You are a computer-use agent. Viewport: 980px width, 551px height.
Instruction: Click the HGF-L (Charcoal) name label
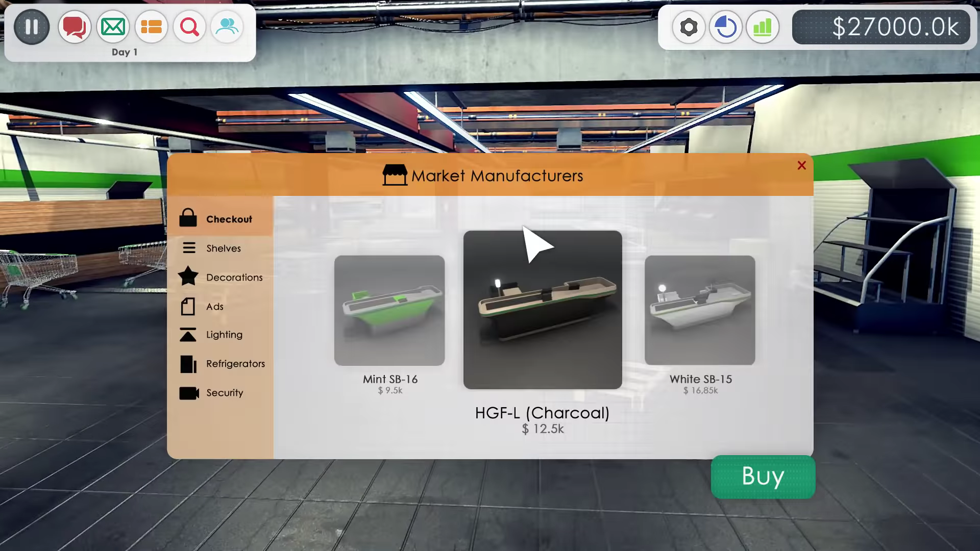(543, 413)
